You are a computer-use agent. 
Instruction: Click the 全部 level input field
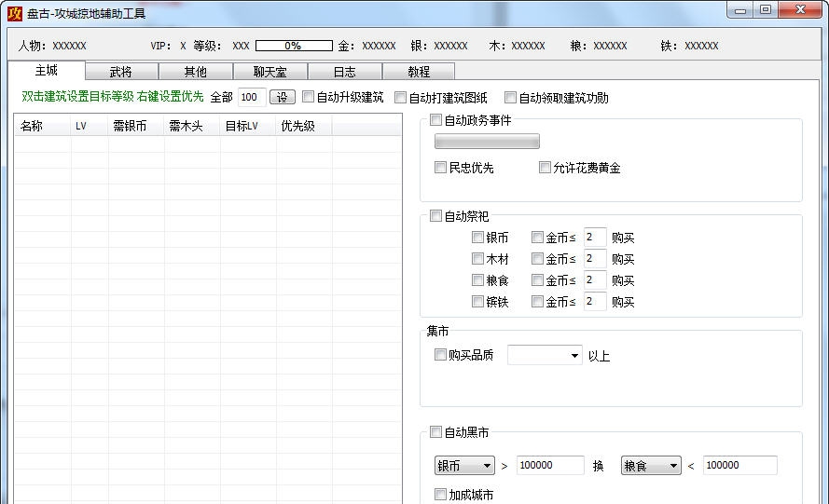(251, 98)
